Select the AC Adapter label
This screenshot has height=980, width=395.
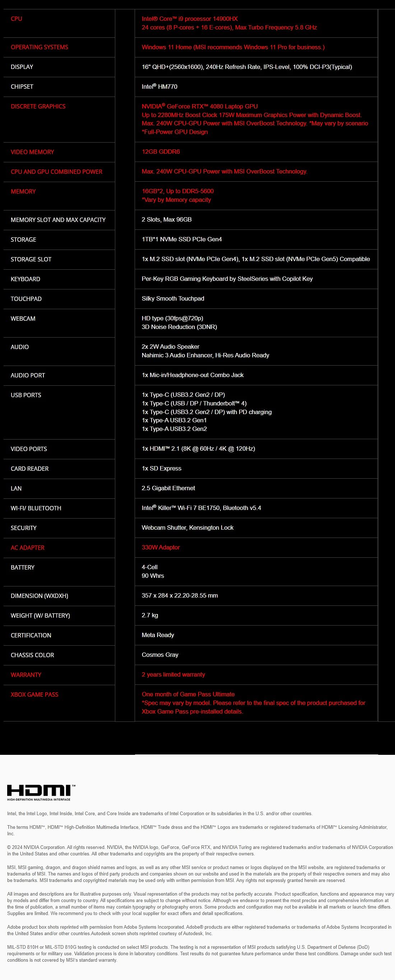pyautogui.click(x=28, y=547)
